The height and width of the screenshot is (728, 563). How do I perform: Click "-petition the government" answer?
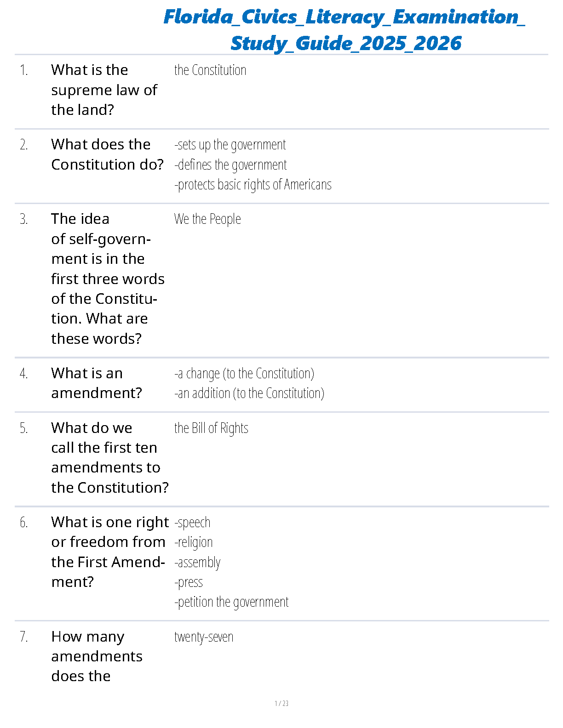[x=231, y=602]
